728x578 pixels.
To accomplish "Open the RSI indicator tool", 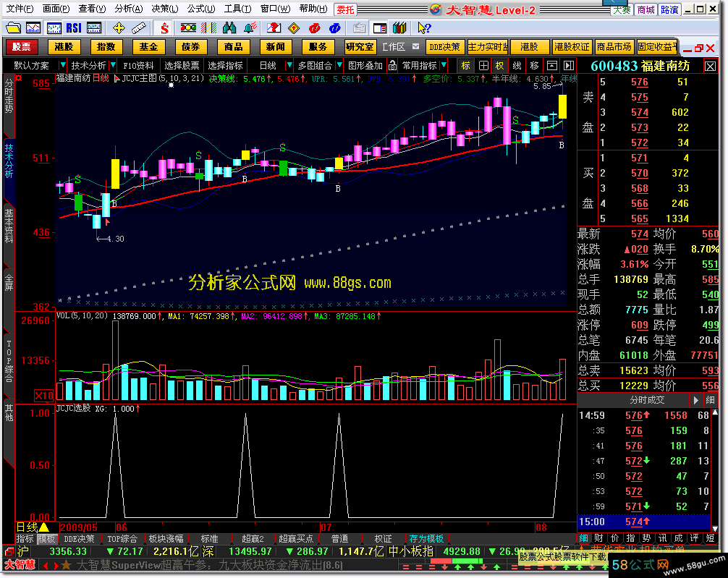I will [74, 28].
